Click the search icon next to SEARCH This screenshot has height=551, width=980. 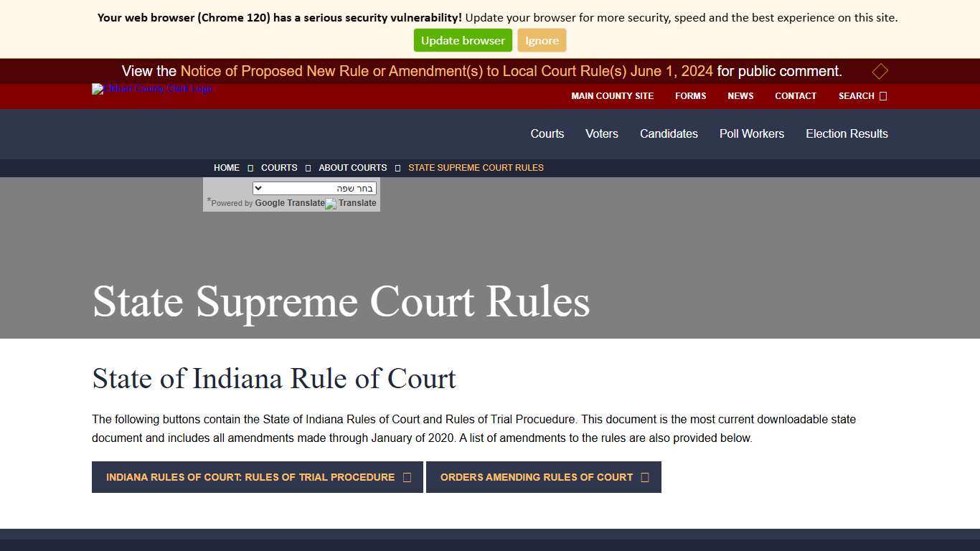pos(883,95)
